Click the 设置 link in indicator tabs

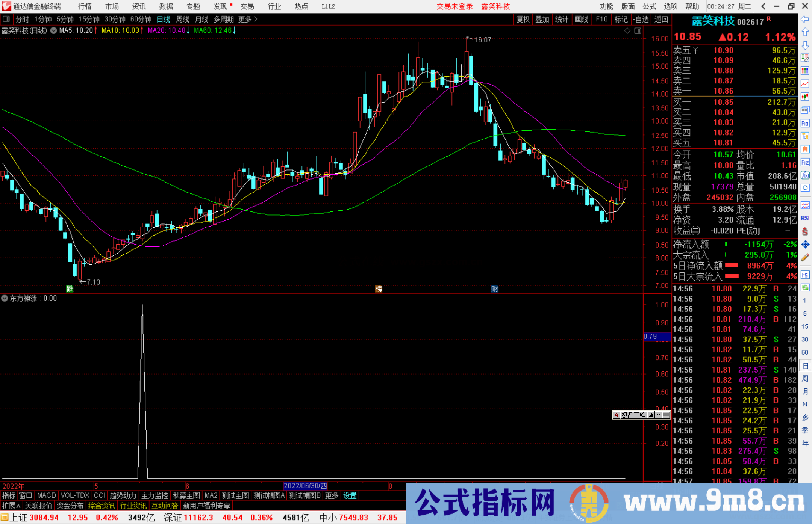coord(350,495)
